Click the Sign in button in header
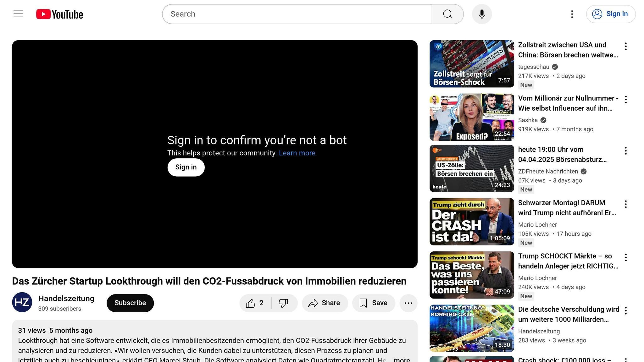The image size is (644, 362). pos(611,14)
